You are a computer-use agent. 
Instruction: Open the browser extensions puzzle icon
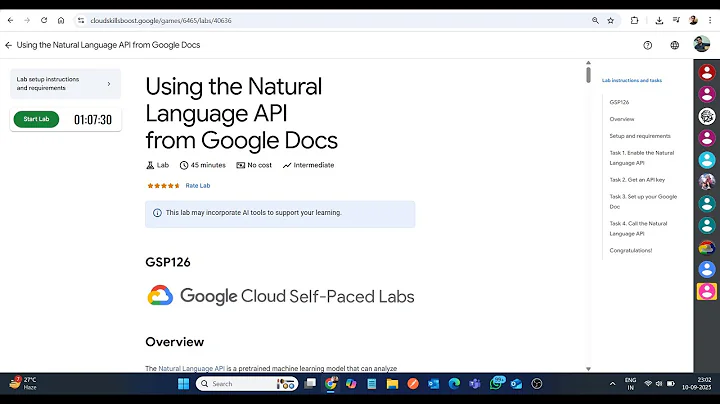(635, 20)
